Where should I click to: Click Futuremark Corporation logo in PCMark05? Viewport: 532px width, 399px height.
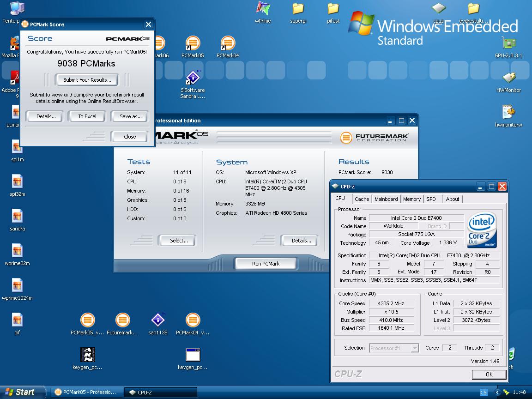[374, 138]
